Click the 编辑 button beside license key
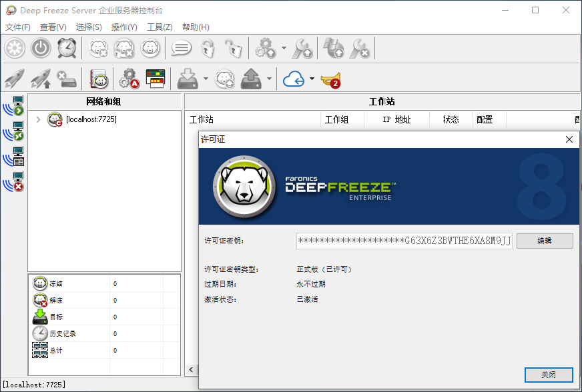This screenshot has height=392, width=582. coord(545,241)
